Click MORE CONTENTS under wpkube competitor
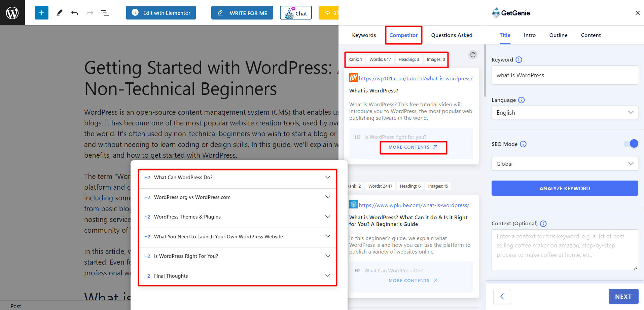The height and width of the screenshot is (310, 644). pyautogui.click(x=413, y=280)
